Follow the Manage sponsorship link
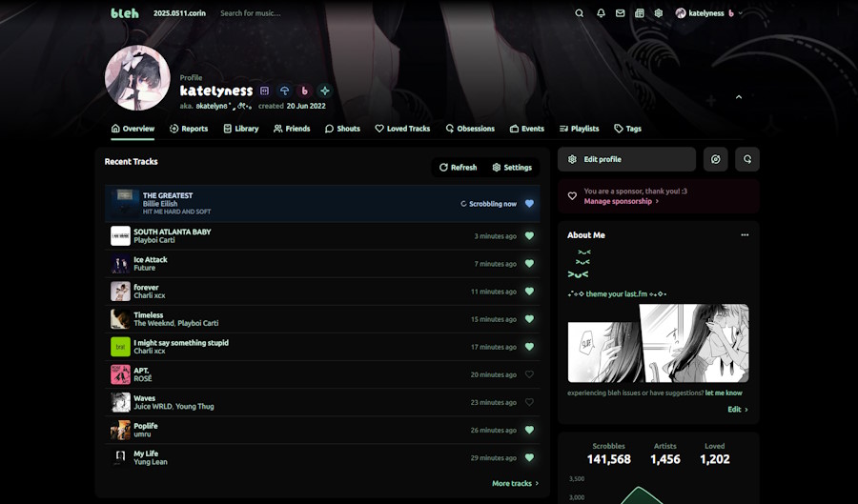858x504 pixels. click(x=621, y=201)
